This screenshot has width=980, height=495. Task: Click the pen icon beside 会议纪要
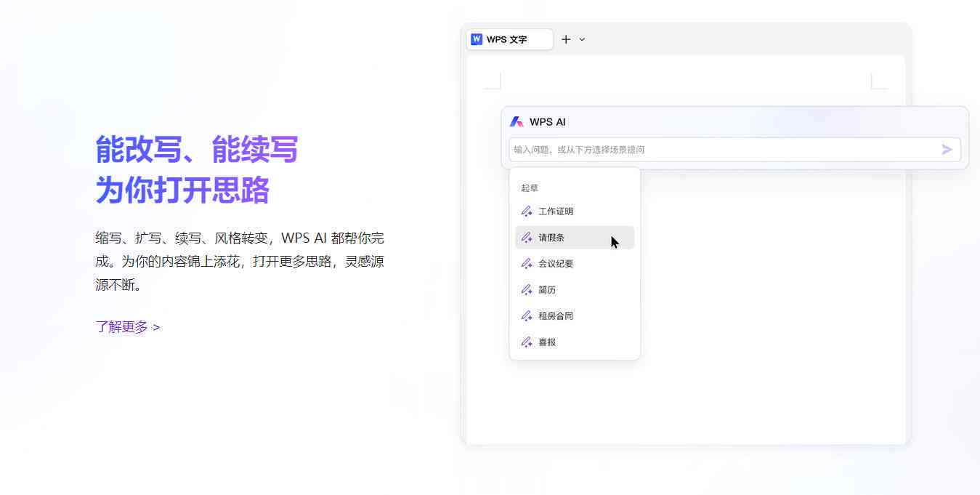pos(527,264)
